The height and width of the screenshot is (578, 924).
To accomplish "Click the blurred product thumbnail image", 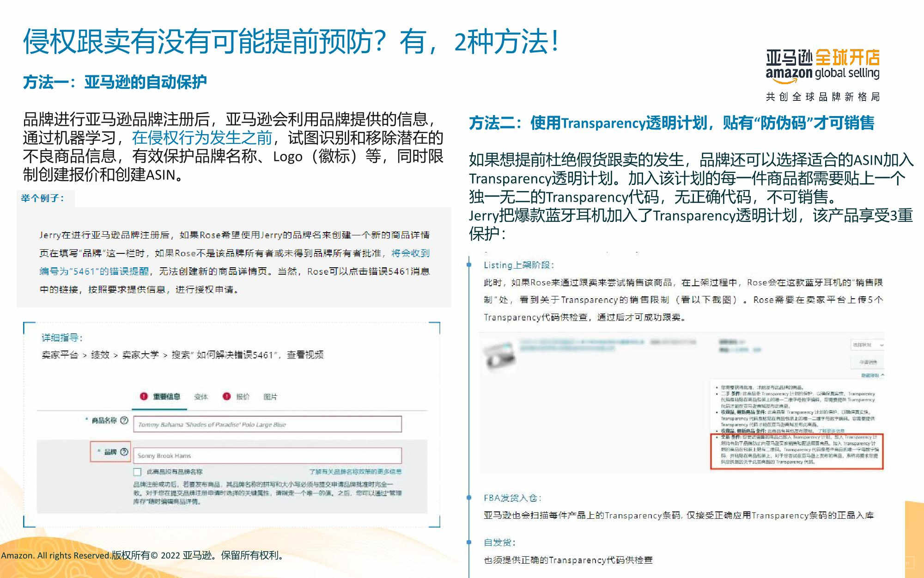I will point(500,356).
